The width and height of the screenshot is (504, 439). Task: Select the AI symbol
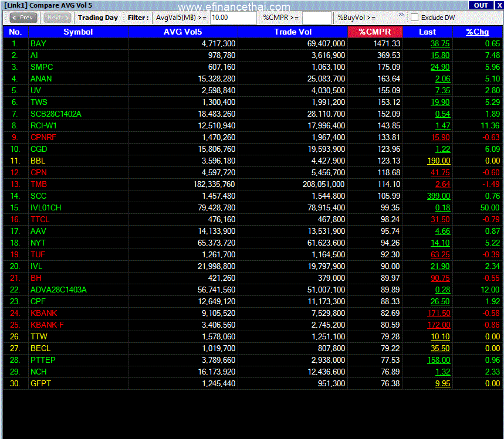[x=34, y=55]
